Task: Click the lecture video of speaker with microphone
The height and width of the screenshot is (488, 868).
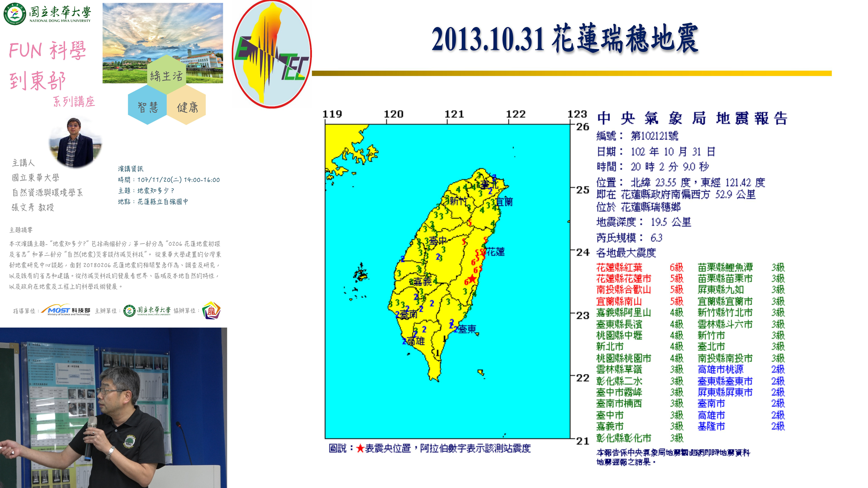Action: [x=113, y=408]
